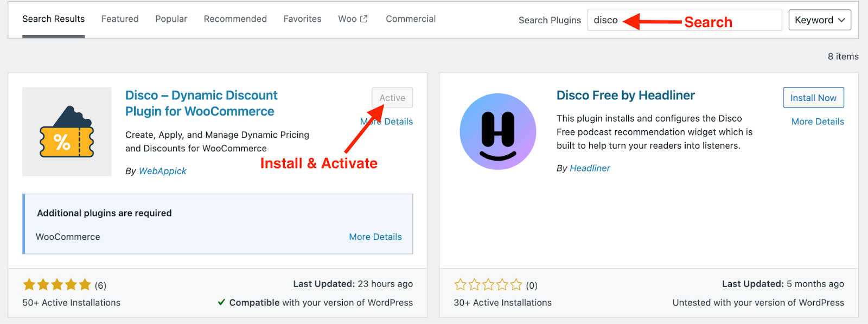The width and height of the screenshot is (868, 324).
Task: Open the Favorites tab
Action: tap(302, 19)
